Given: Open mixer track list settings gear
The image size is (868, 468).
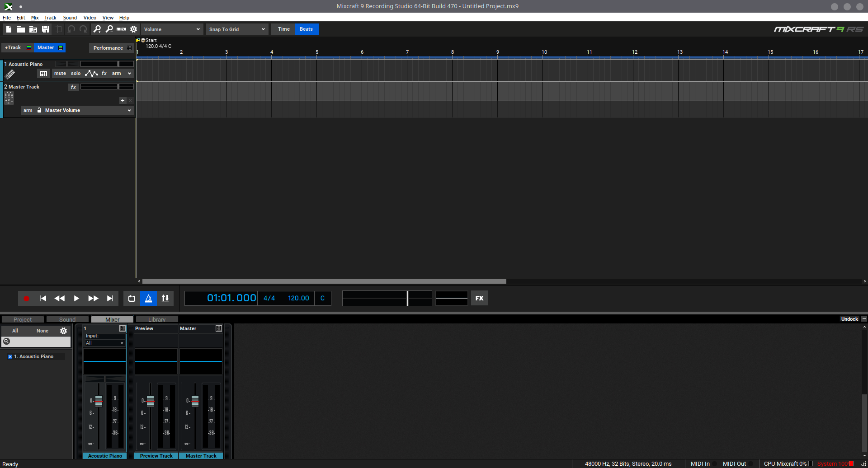Looking at the screenshot, I should point(64,331).
